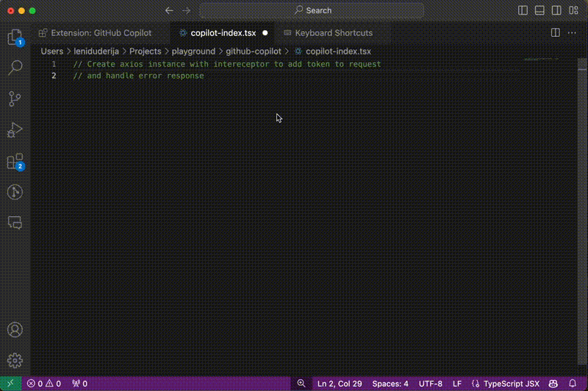Switch to Extension: GitHub Copilot tab
This screenshot has width=588, height=391.
101,33
